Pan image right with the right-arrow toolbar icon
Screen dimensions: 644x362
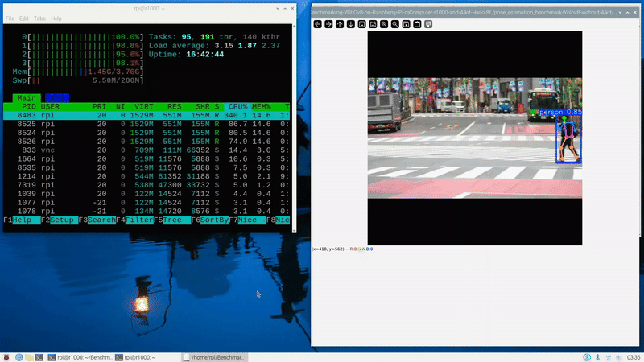[328, 24]
